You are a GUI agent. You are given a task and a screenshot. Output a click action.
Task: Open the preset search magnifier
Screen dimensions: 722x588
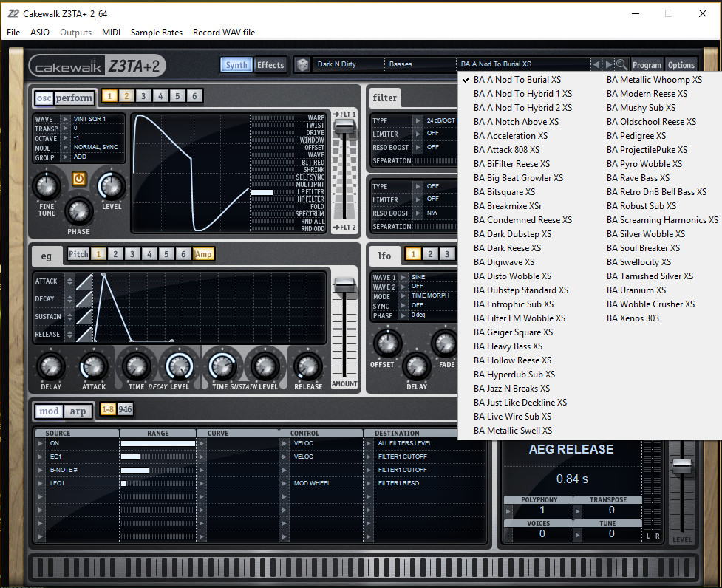(x=622, y=64)
